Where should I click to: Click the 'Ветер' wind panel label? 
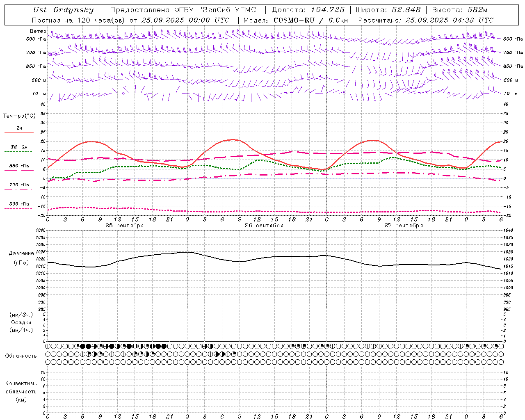point(38,31)
